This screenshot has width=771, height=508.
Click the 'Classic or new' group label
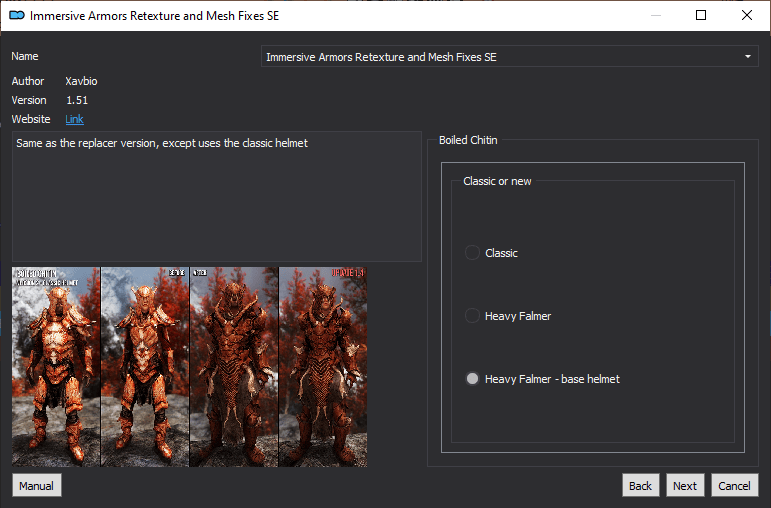[497, 181]
